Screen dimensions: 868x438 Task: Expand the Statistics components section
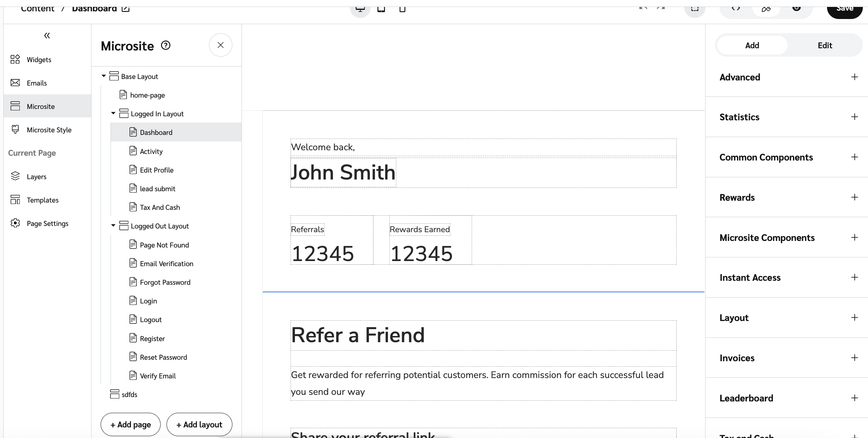(854, 117)
